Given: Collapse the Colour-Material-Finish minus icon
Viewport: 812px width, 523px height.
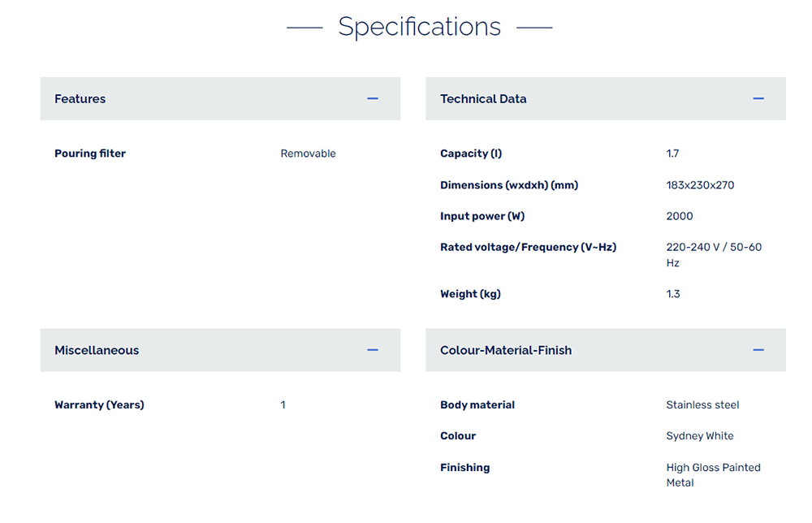Looking at the screenshot, I should tap(758, 350).
